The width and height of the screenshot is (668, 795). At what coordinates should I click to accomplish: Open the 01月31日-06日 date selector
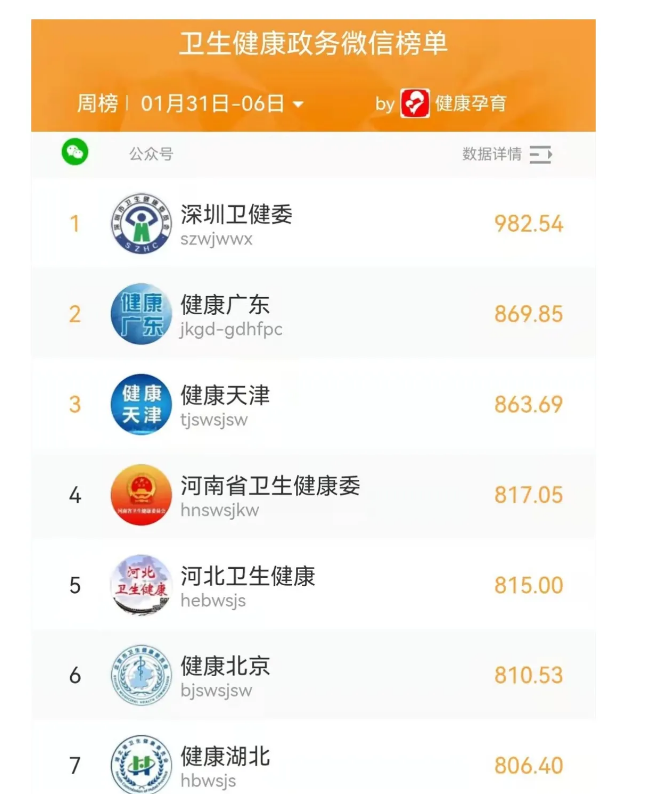pyautogui.click(x=213, y=103)
